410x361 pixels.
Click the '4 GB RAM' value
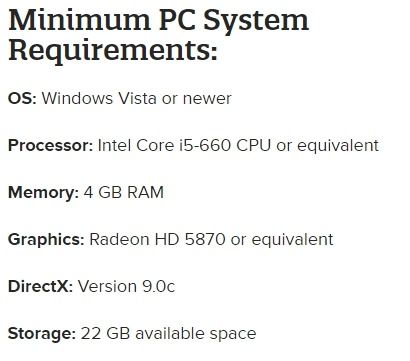(x=124, y=193)
